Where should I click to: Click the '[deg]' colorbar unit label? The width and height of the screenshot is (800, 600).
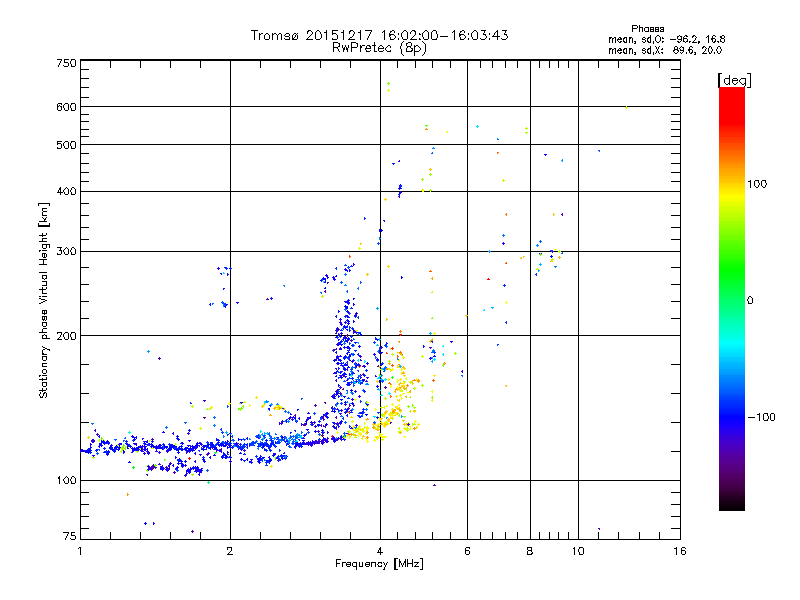(x=734, y=80)
